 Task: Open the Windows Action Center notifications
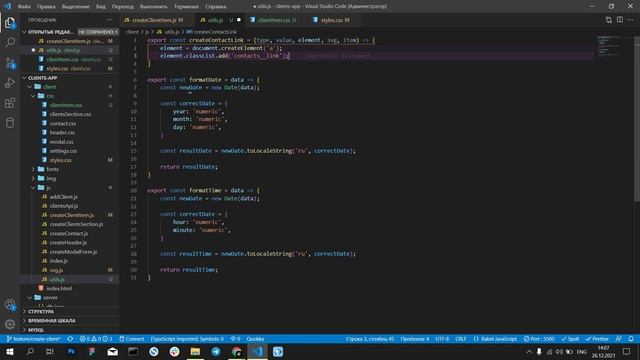click(627, 351)
